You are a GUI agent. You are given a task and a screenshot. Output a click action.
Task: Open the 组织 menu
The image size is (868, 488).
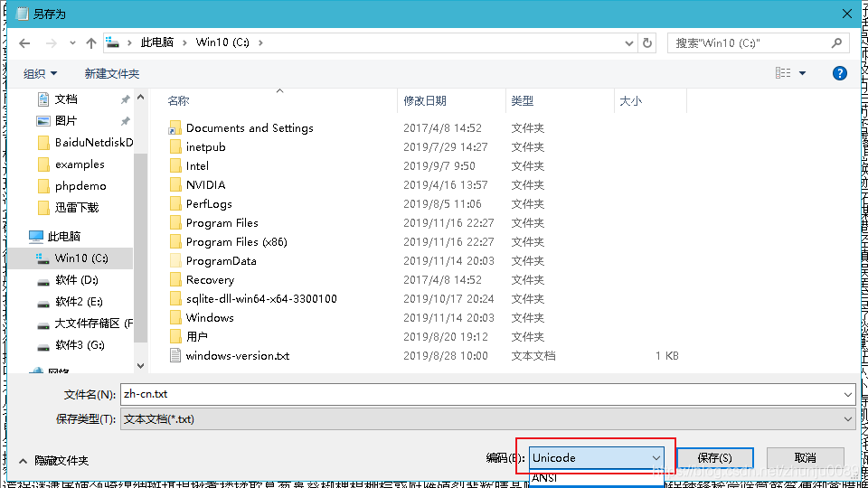(40, 73)
